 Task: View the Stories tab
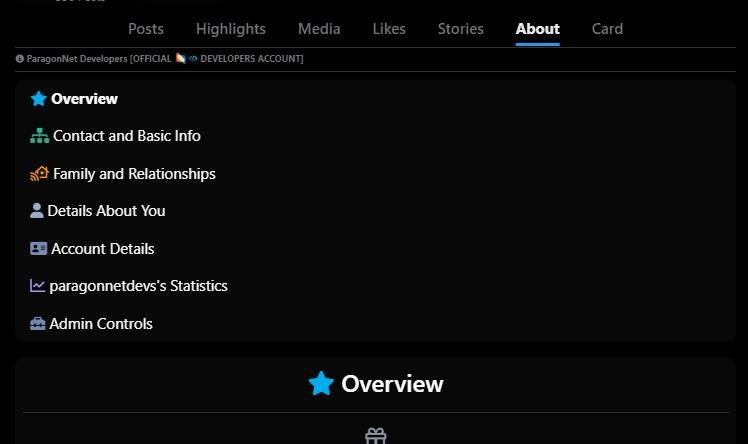[460, 29]
